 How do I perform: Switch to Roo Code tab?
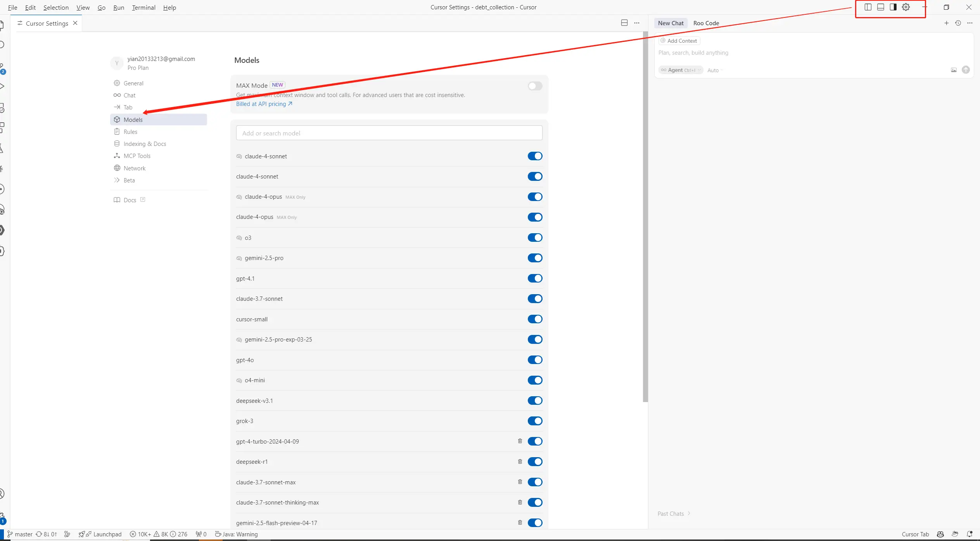[x=706, y=23]
